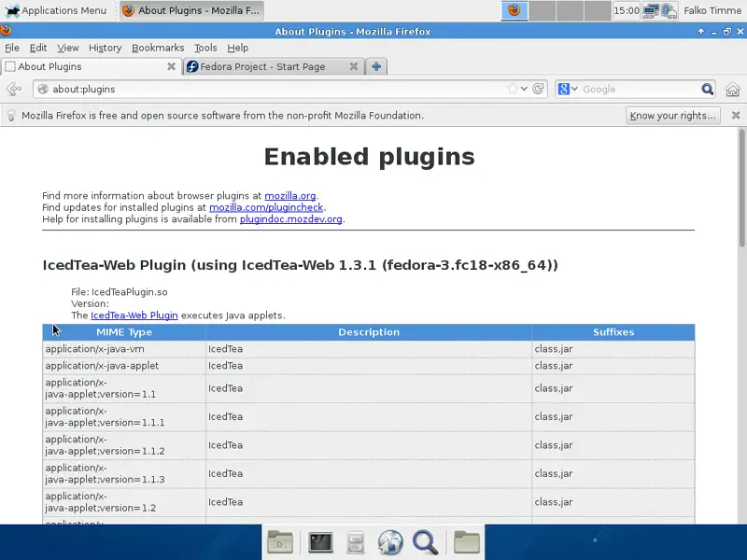The width and height of the screenshot is (747, 560).
Task: Click the File: IcedTeaPlugin.so text
Action: (120, 292)
